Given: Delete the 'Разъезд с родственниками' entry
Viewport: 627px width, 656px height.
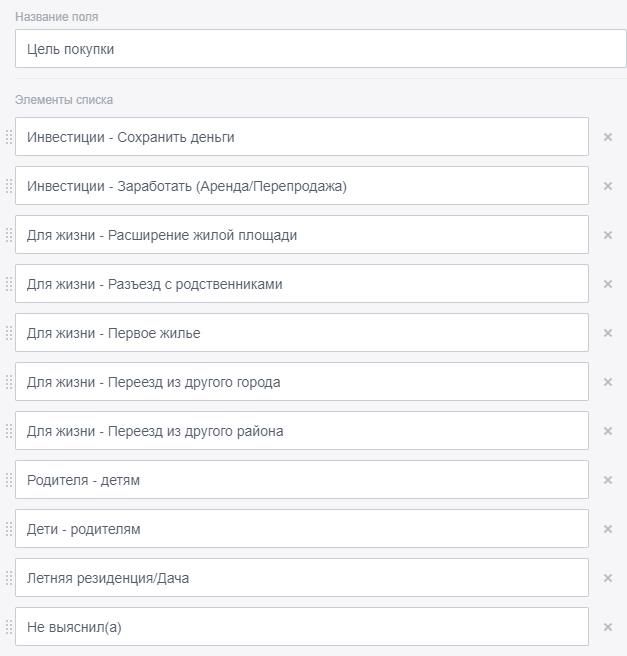Looking at the screenshot, I should click(x=608, y=284).
